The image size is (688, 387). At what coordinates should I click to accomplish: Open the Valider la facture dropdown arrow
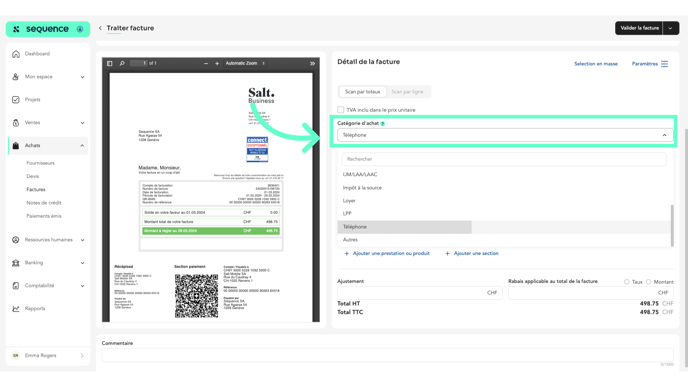[x=670, y=28]
